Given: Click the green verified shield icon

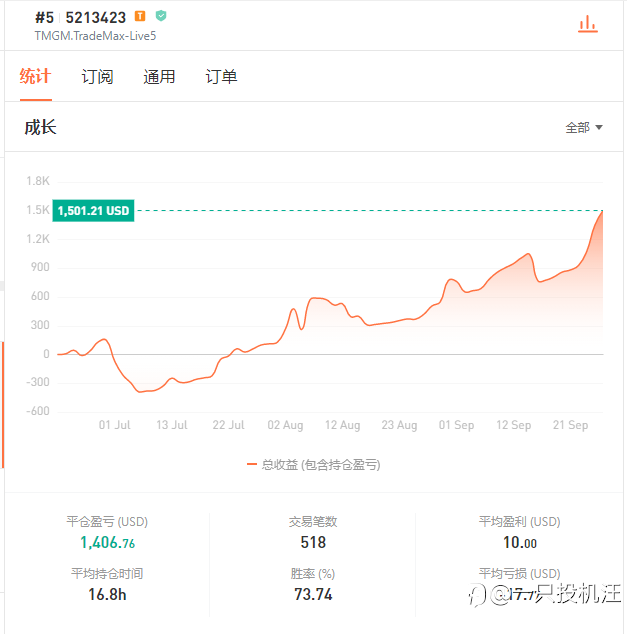Looking at the screenshot, I should pos(161,17).
